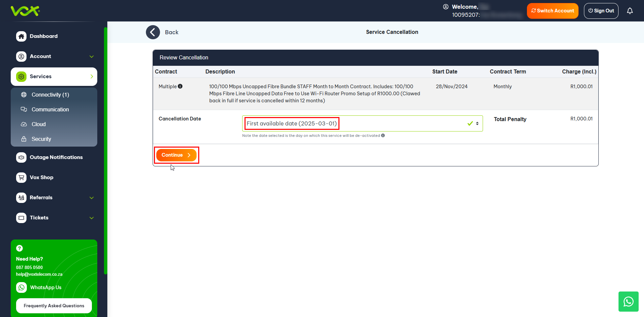Click the Sign Out button
This screenshot has width=644, height=317.
(x=601, y=11)
